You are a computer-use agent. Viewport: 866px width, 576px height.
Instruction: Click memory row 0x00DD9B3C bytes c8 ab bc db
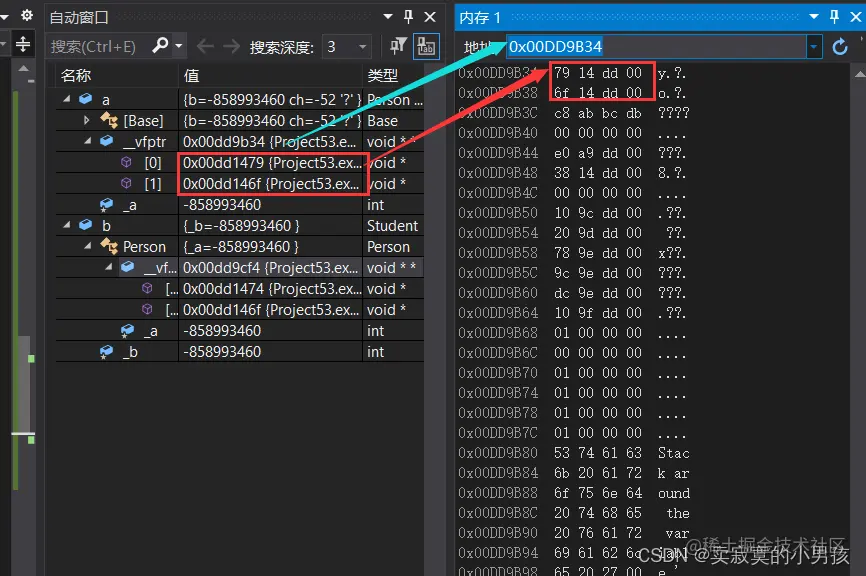598,113
